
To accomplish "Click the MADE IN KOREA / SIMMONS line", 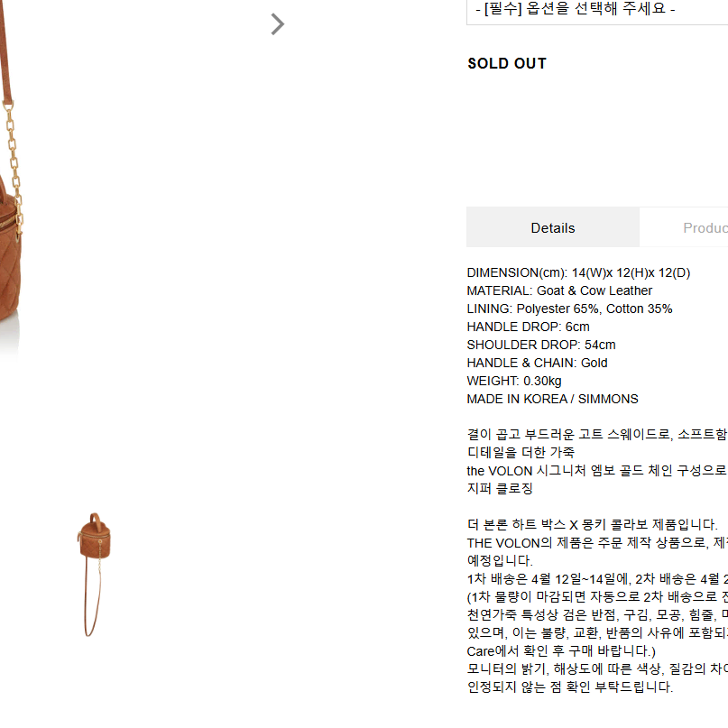I will click(552, 400).
